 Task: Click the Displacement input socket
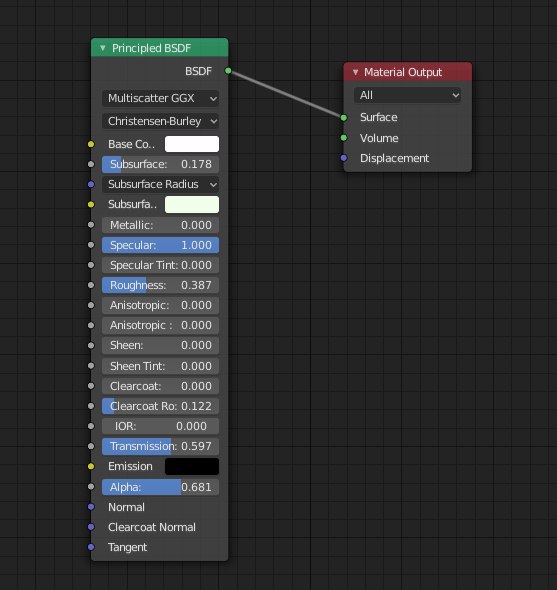pos(344,158)
